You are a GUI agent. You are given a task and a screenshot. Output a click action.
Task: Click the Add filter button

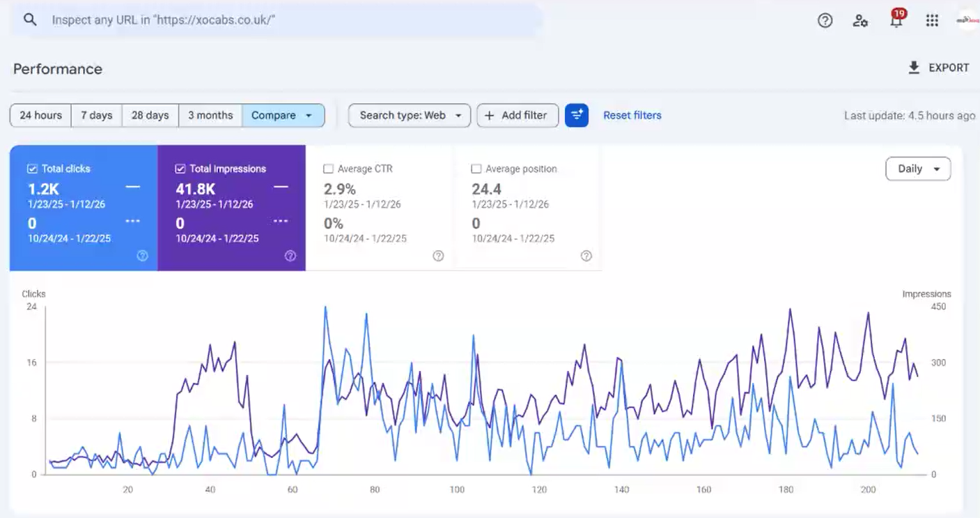coord(518,115)
